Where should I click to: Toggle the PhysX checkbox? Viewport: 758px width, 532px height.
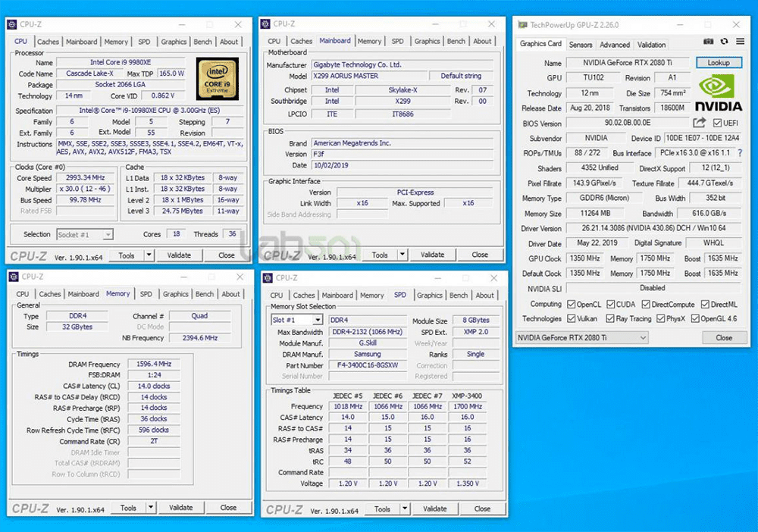(x=660, y=318)
